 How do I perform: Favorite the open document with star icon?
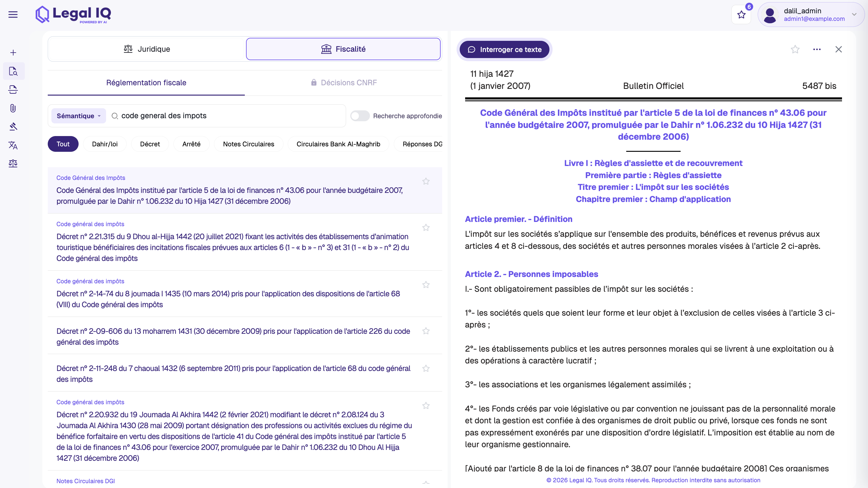point(795,50)
